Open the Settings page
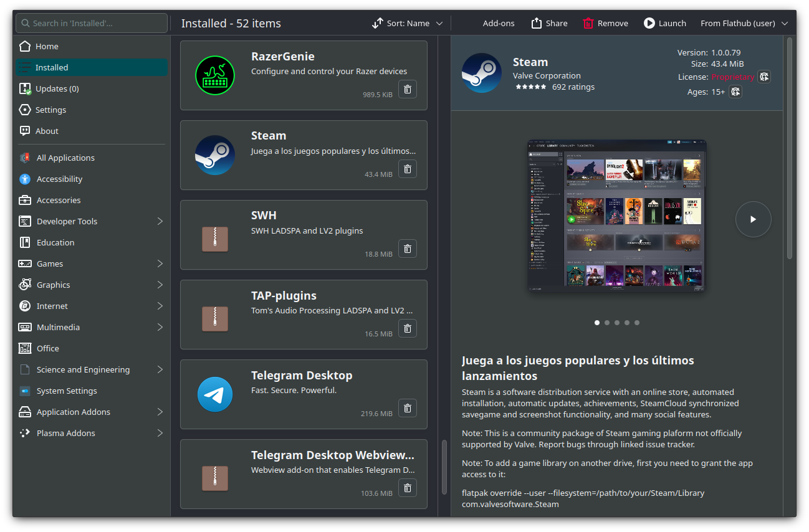 [92, 110]
